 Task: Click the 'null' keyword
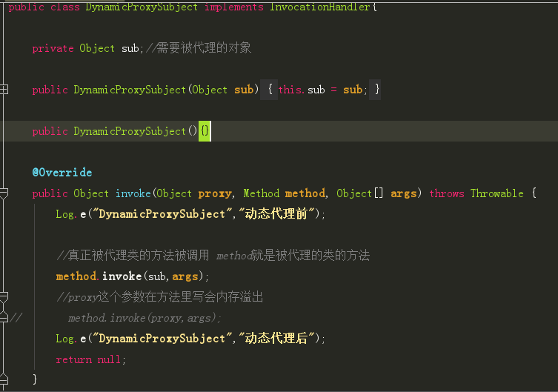tap(109, 359)
